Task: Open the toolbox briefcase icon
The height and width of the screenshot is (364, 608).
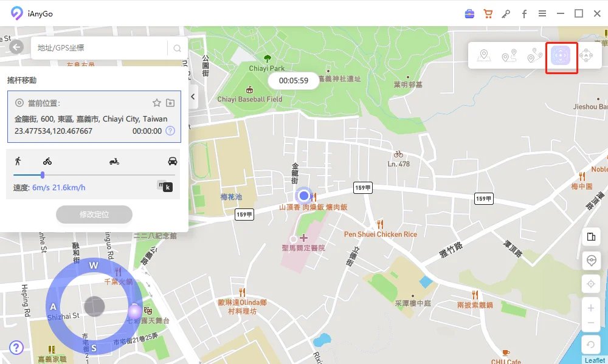Action: 469,13
